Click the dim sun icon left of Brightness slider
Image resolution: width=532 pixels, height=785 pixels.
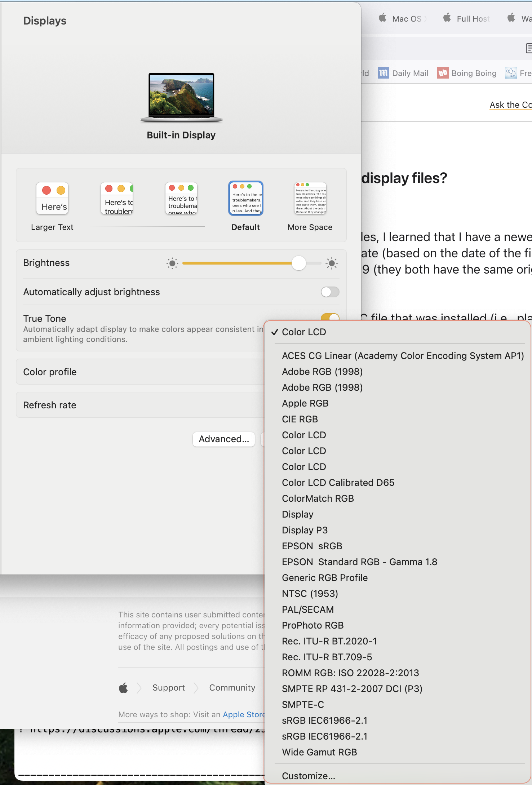[x=172, y=263]
